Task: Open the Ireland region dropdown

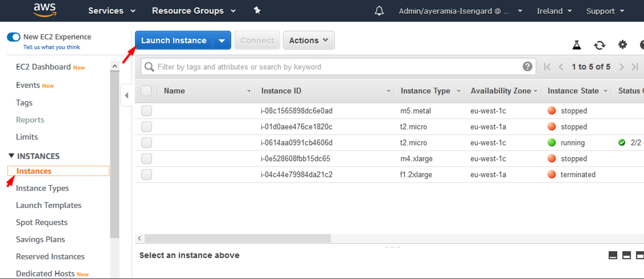Action: point(554,11)
